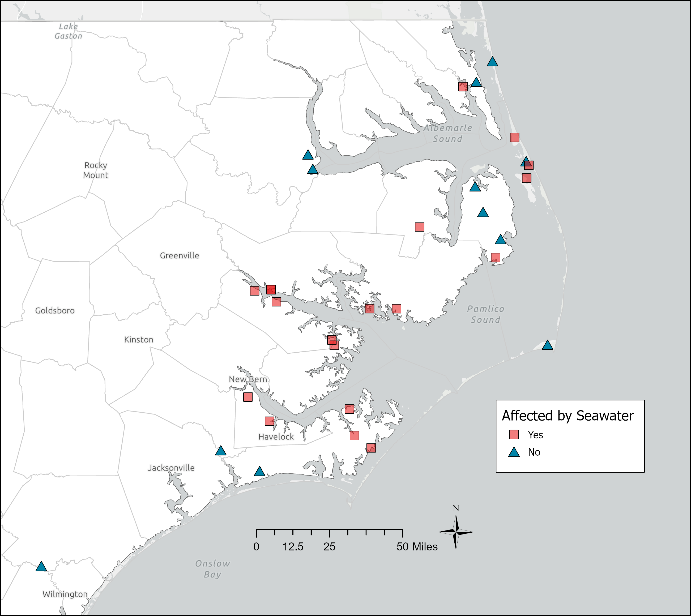Click the 'Albemarle Sound' water label
Screen dimensions: 691x616
point(448,133)
